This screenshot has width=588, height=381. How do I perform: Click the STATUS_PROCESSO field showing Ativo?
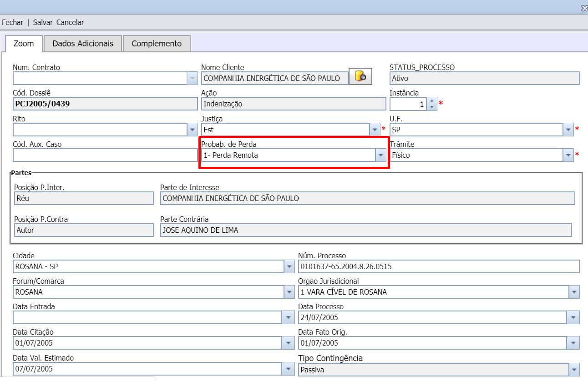point(485,78)
